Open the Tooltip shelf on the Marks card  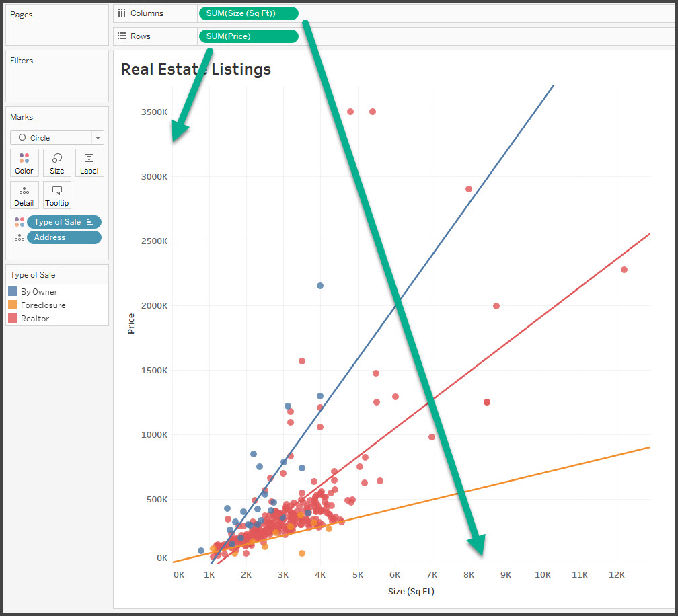point(57,195)
